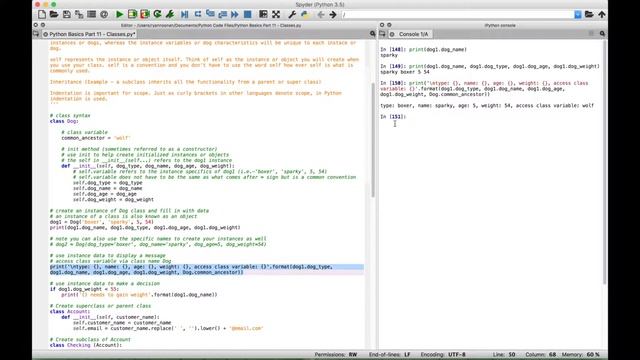Run current cell and advance to next
640x360 pixels.
144,14
